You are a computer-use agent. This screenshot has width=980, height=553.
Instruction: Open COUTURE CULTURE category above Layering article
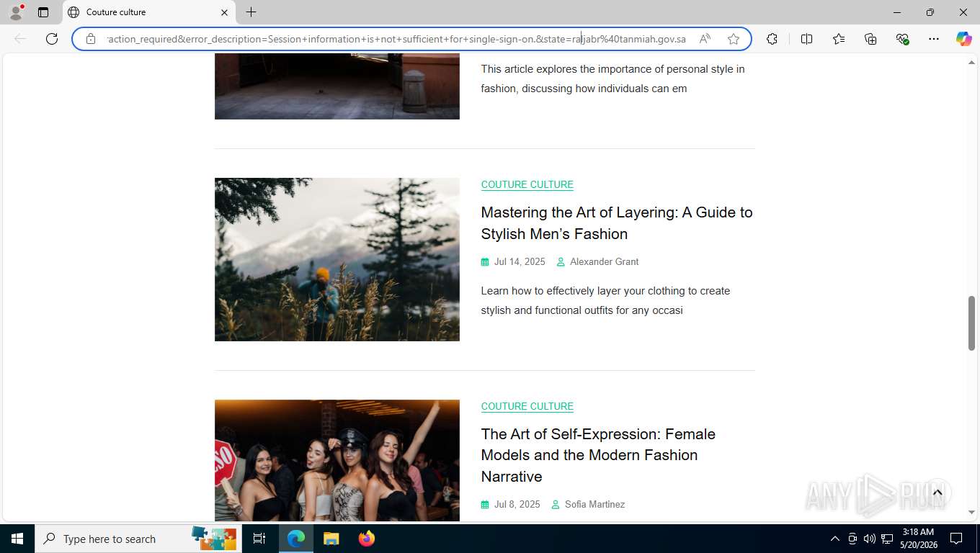click(527, 184)
